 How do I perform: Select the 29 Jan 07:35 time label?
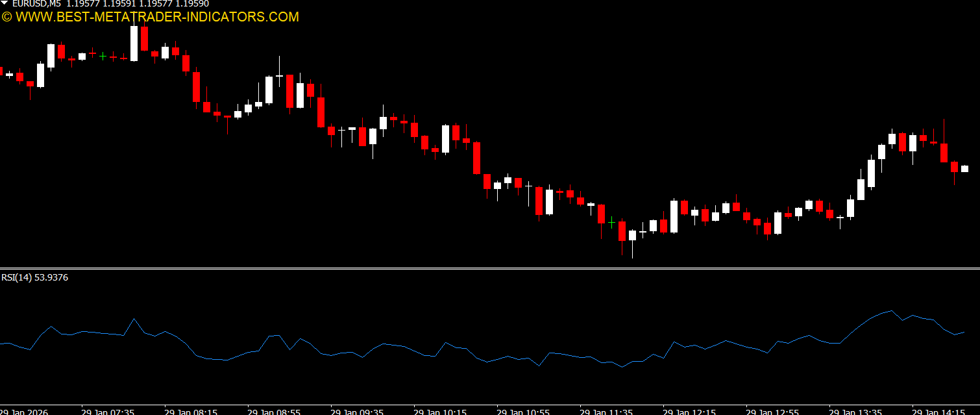(108, 411)
